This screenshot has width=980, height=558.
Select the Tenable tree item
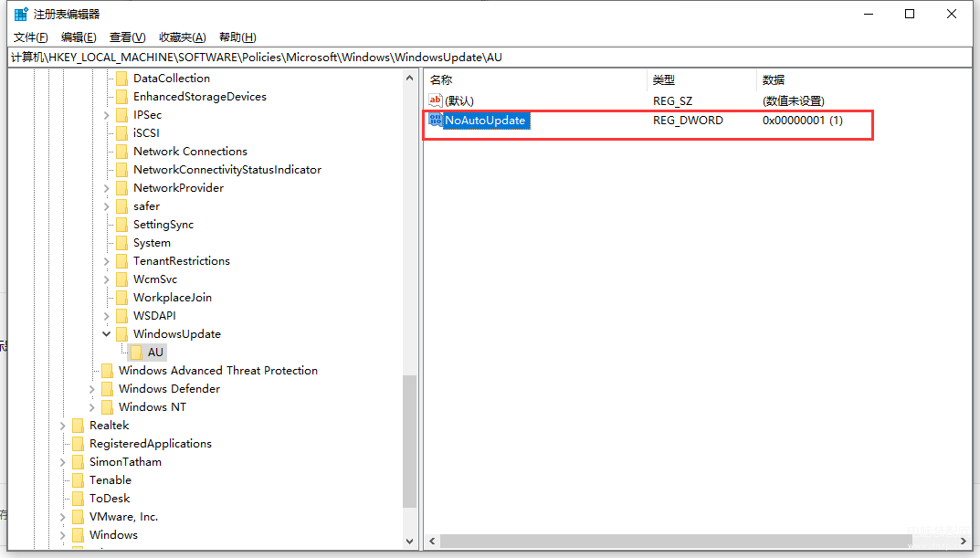111,480
